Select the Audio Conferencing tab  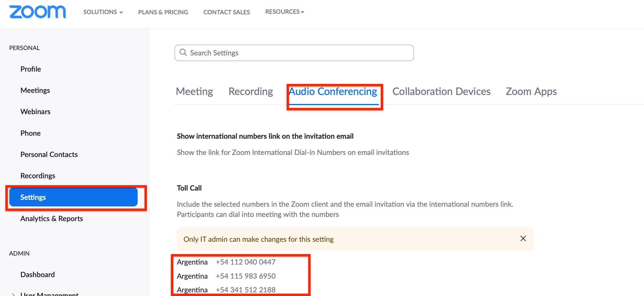(333, 91)
